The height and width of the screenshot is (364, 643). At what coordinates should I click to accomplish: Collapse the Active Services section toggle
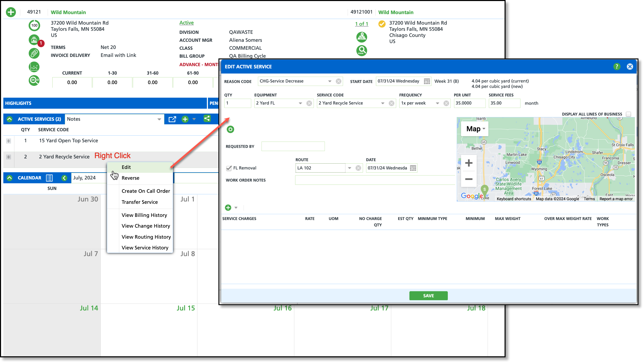coord(9,119)
